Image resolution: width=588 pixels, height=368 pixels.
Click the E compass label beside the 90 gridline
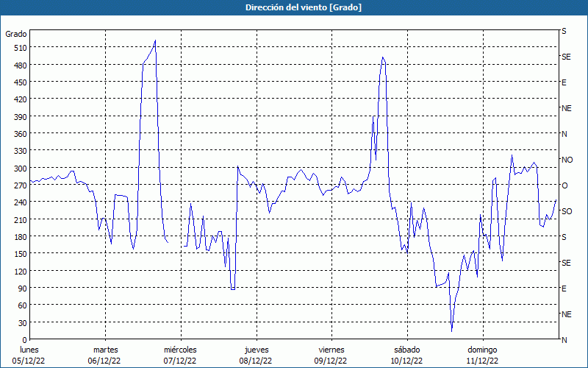564,289
